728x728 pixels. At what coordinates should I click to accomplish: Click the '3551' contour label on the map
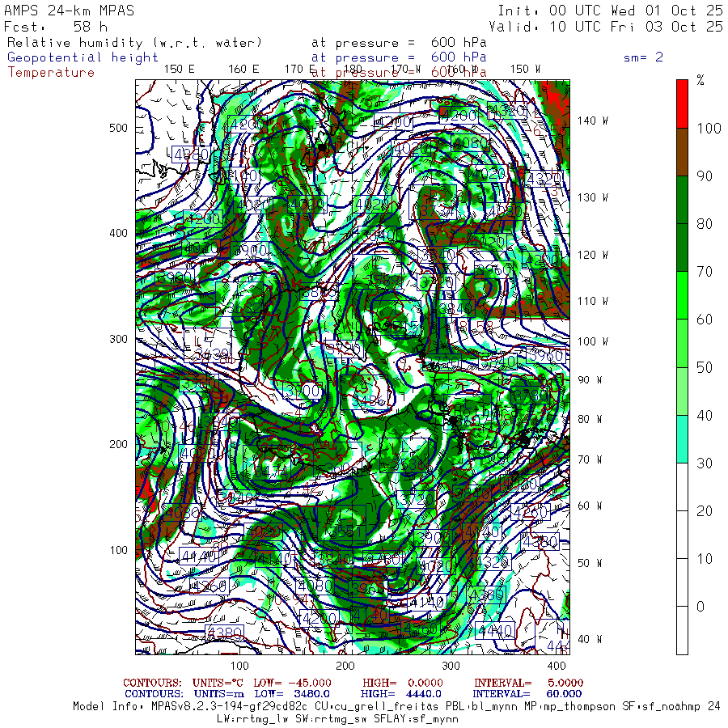click(x=348, y=532)
